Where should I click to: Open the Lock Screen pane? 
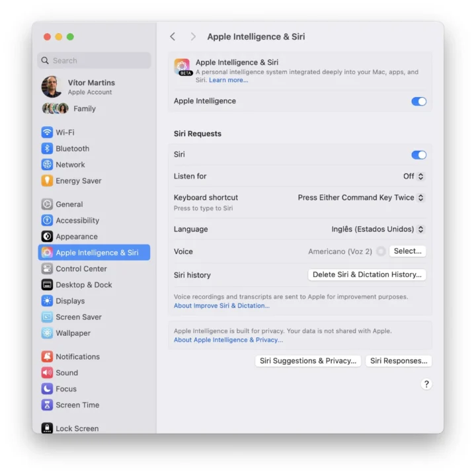click(x=94, y=428)
